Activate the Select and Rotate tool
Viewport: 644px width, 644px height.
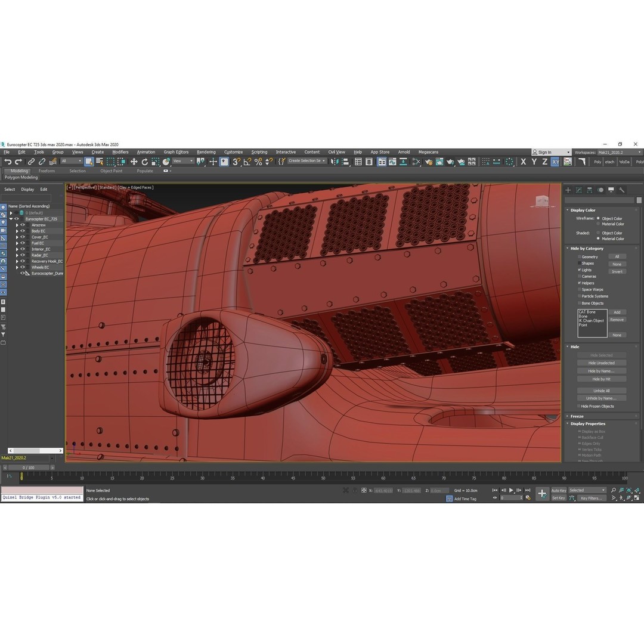pyautogui.click(x=144, y=162)
